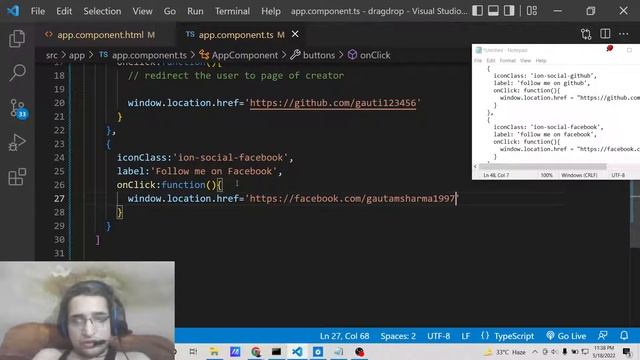Click the app folder breadcrumb
Viewport: 640px width, 360px height.
tap(77, 55)
